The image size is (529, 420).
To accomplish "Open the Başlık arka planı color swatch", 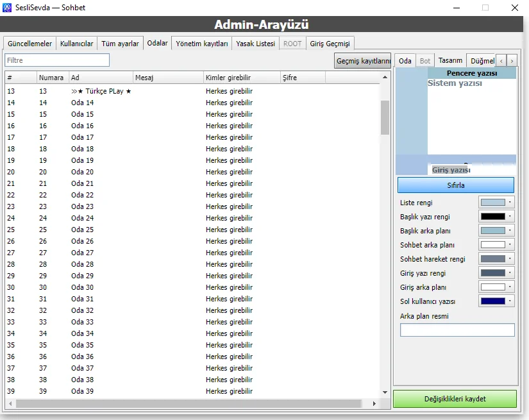I will [492, 231].
